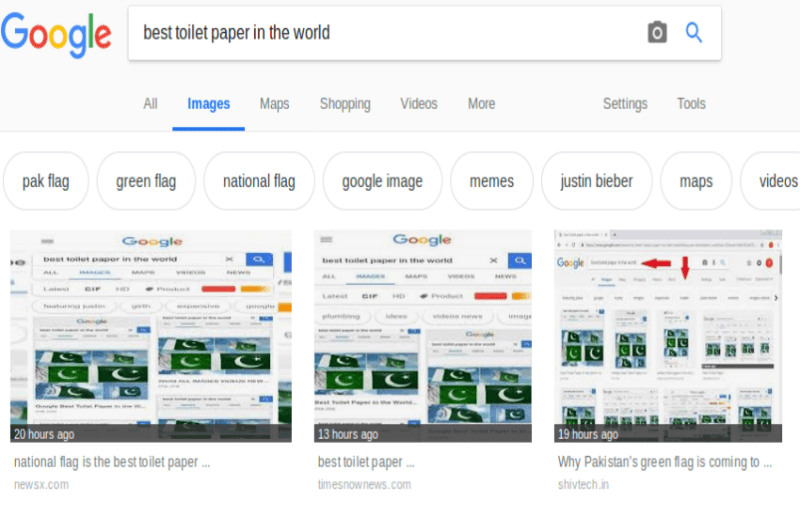Click the Google logo
800x517 pixels.
click(56, 33)
